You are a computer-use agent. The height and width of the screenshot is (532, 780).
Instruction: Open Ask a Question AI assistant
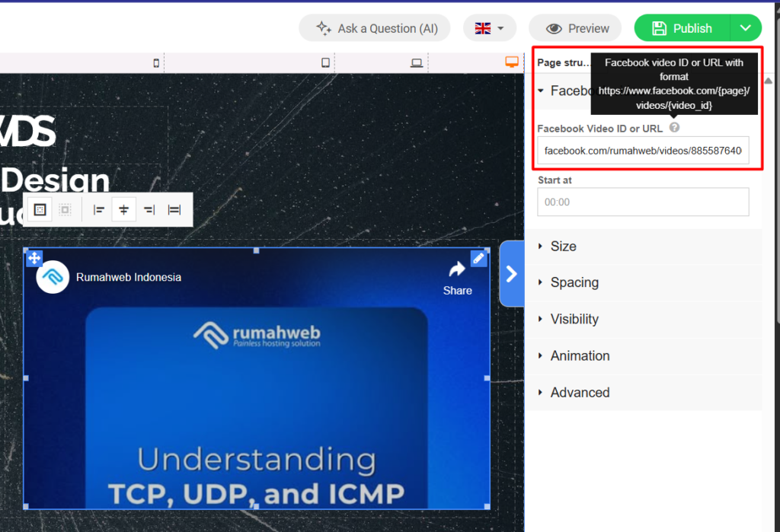coord(375,27)
